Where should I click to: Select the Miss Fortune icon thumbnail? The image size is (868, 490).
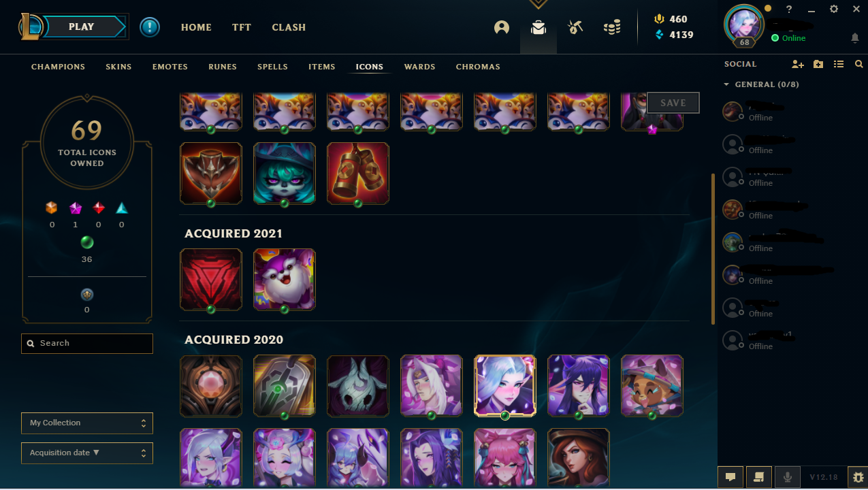tap(579, 457)
